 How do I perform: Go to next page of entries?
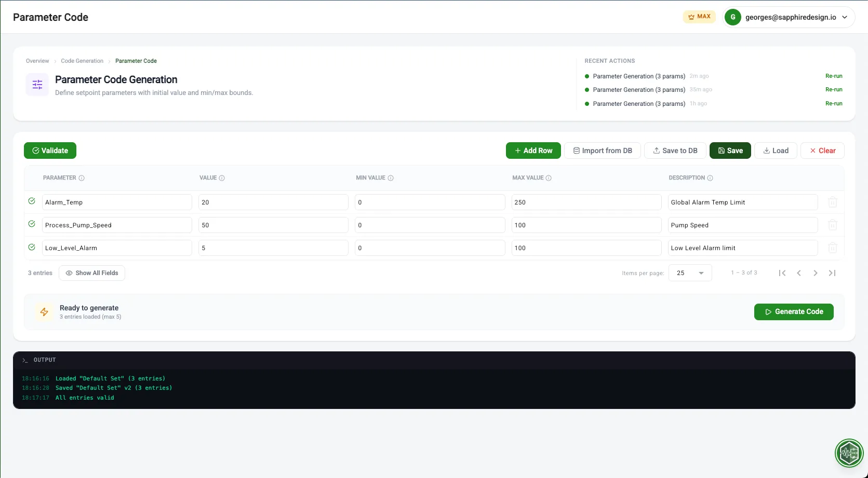pos(816,273)
